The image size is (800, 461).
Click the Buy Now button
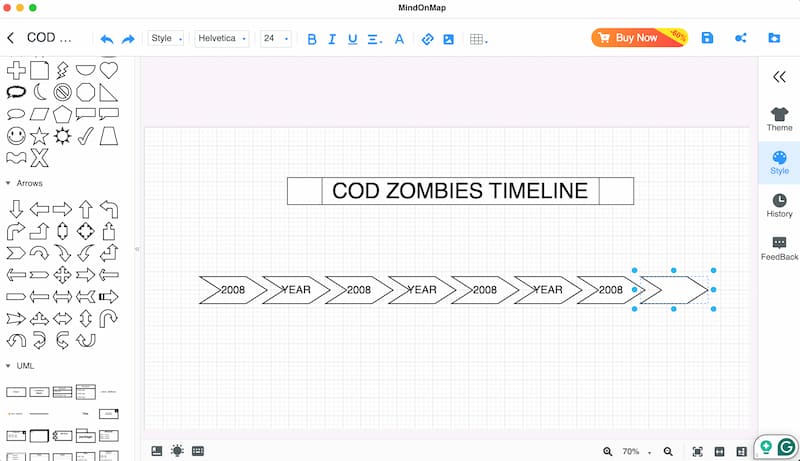pyautogui.click(x=639, y=37)
